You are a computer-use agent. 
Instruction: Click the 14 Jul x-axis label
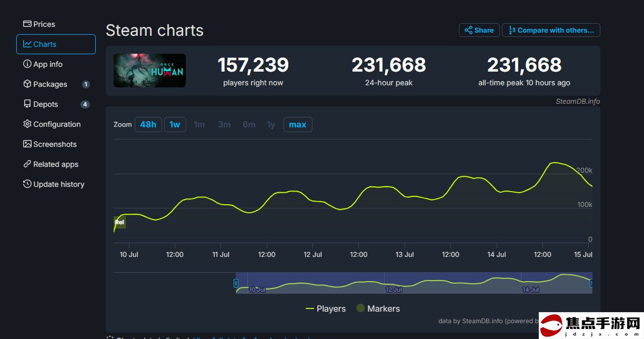coord(497,254)
